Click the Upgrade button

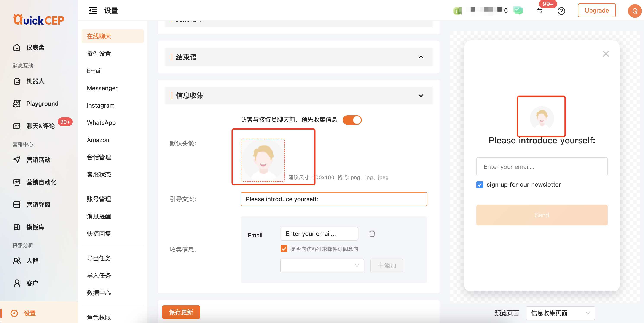[x=596, y=11]
